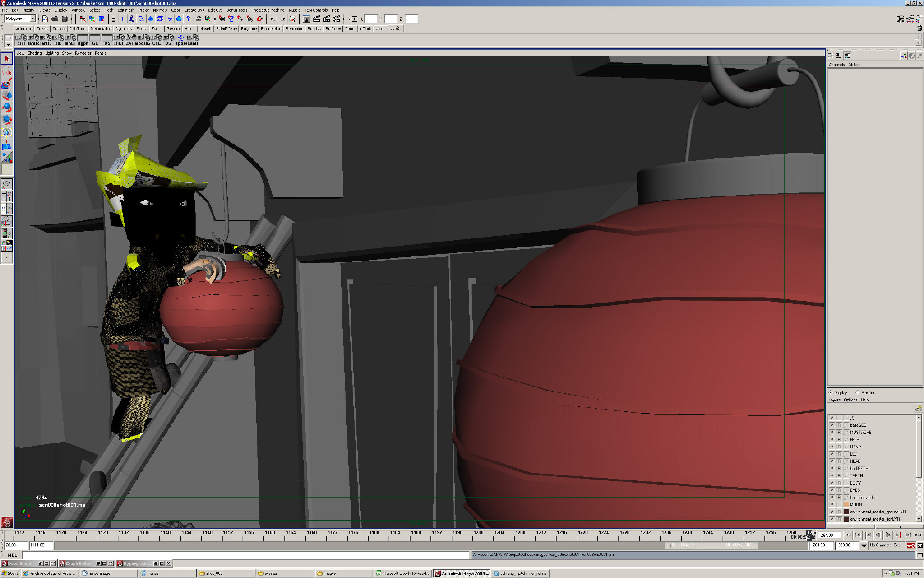Image resolution: width=924 pixels, height=578 pixels.
Task: Open the TSM Controls menu
Action: click(316, 10)
